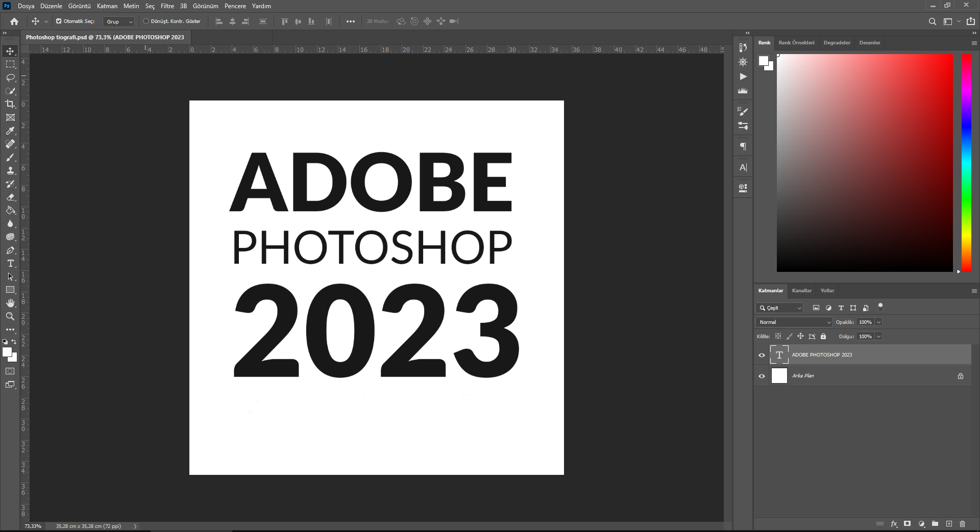This screenshot has width=980, height=532.
Task: Toggle lock position of layer
Action: click(800, 336)
